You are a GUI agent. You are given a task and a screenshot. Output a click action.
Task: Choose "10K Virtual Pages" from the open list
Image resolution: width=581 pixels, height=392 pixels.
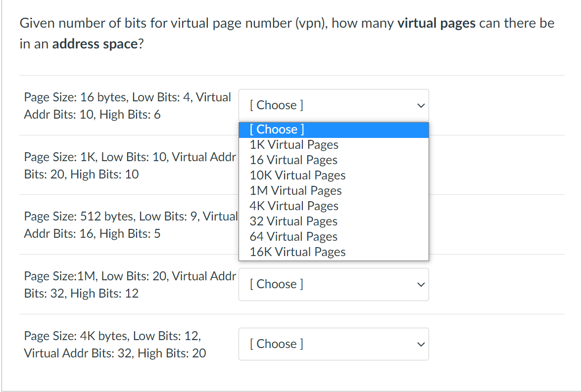click(x=297, y=175)
